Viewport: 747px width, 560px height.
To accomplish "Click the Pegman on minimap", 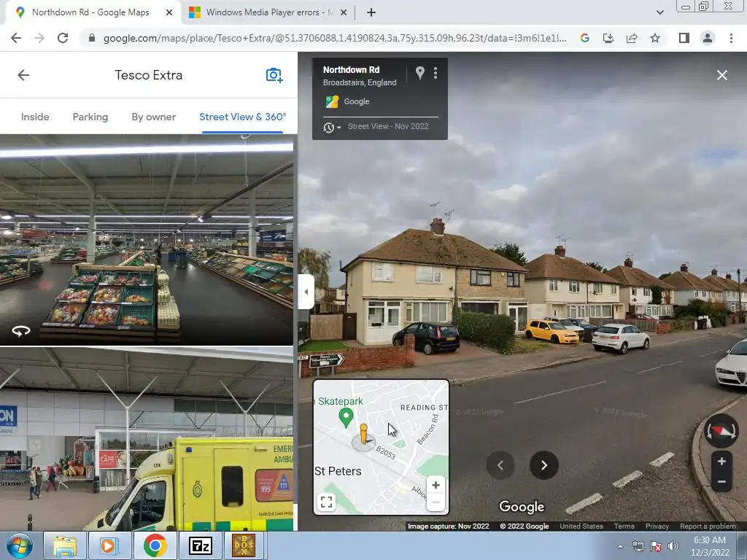I will [x=363, y=435].
